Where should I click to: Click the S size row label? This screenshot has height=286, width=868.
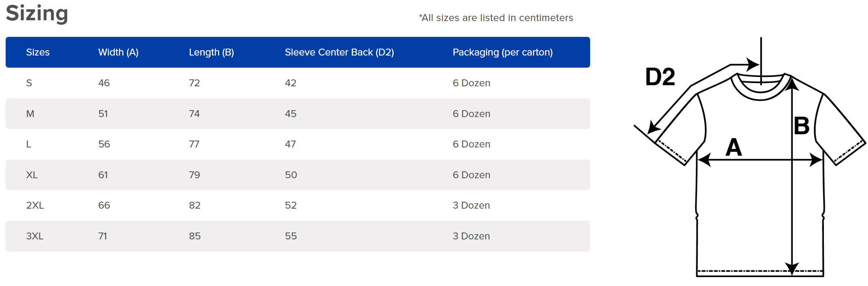[x=29, y=83]
